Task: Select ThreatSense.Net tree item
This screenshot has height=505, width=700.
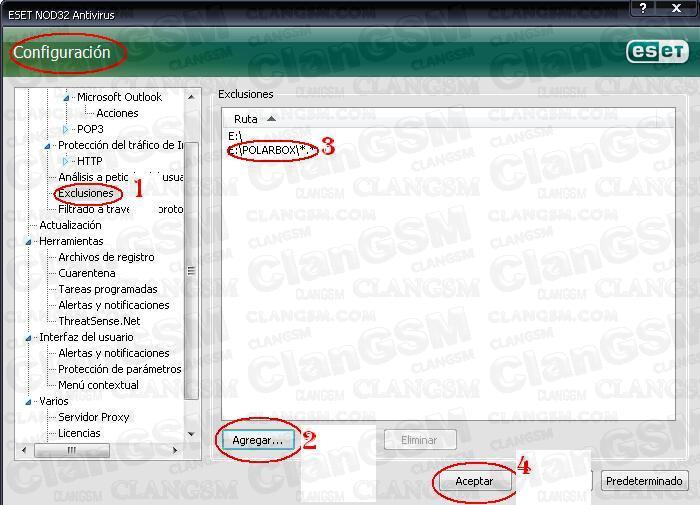Action: pyautogui.click(x=99, y=321)
